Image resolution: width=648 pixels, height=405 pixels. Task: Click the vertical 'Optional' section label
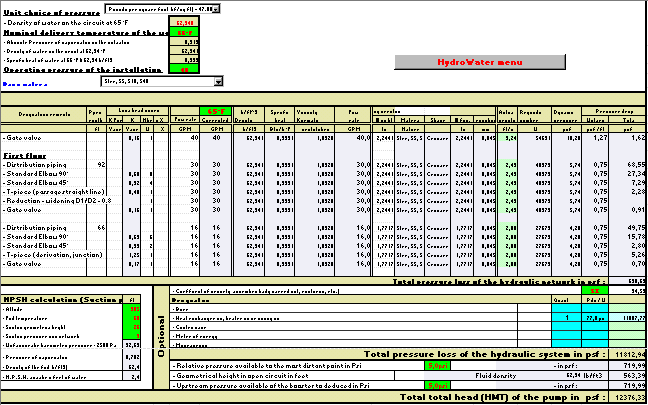point(161,337)
